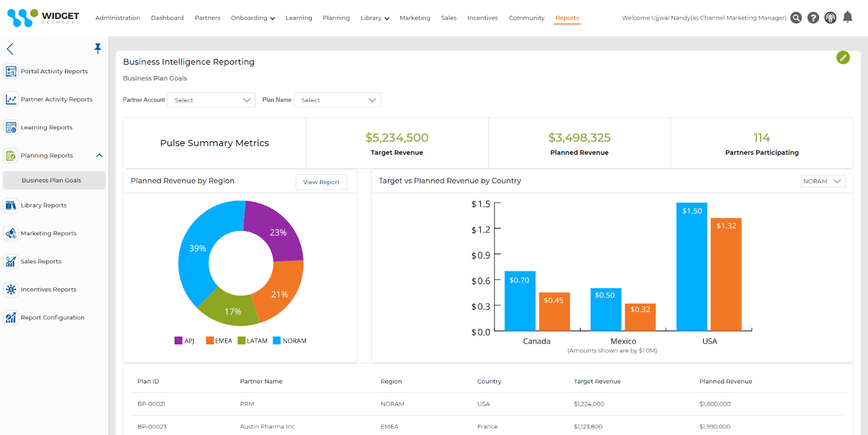Open the Planning menu item
The height and width of the screenshot is (435, 868).
coord(336,18)
